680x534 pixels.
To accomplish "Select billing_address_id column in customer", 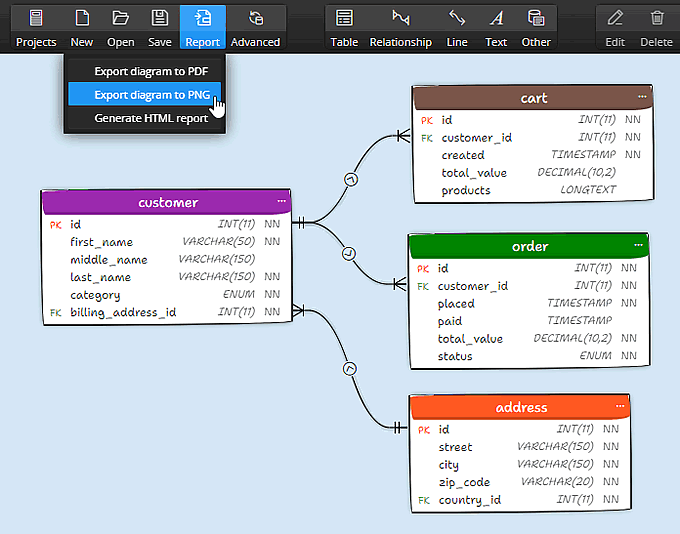I will [x=167, y=312].
